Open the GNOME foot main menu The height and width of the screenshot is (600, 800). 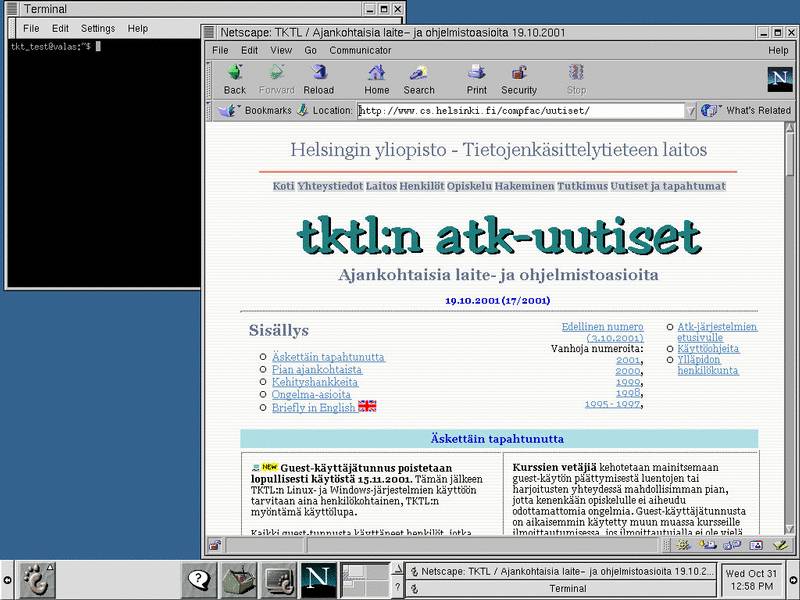click(x=37, y=580)
